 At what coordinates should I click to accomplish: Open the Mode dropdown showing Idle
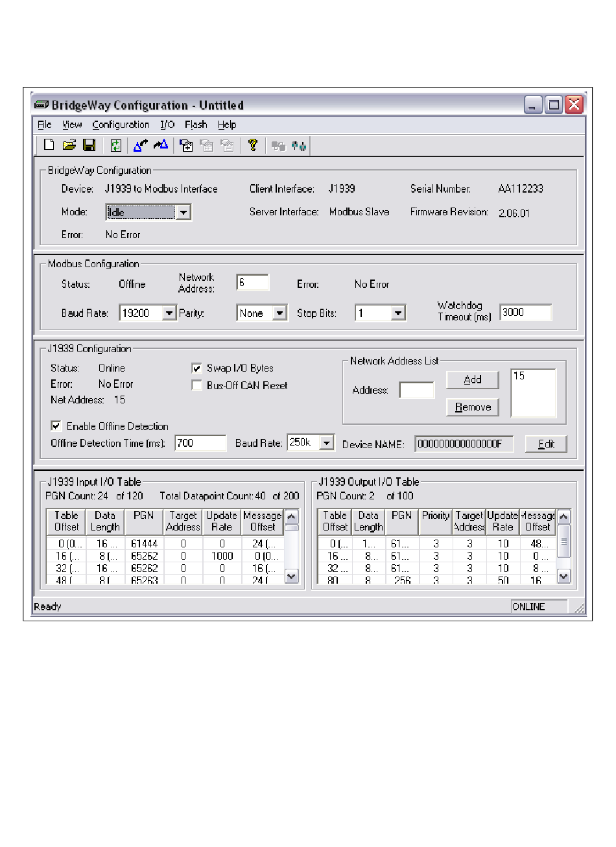click(x=184, y=212)
